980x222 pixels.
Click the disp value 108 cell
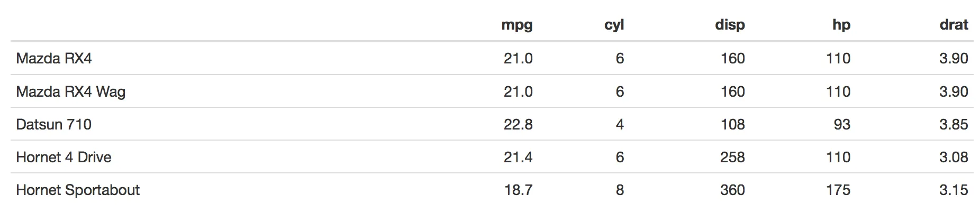[x=733, y=124]
